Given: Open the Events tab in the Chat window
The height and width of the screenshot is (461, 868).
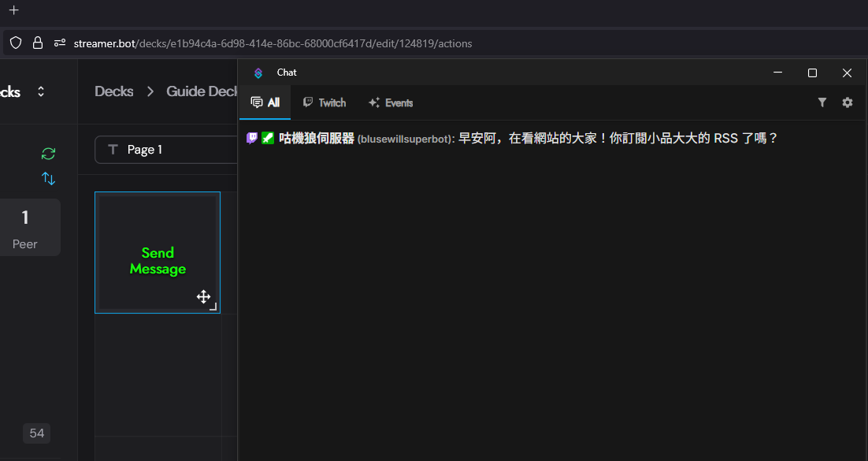Looking at the screenshot, I should (391, 102).
